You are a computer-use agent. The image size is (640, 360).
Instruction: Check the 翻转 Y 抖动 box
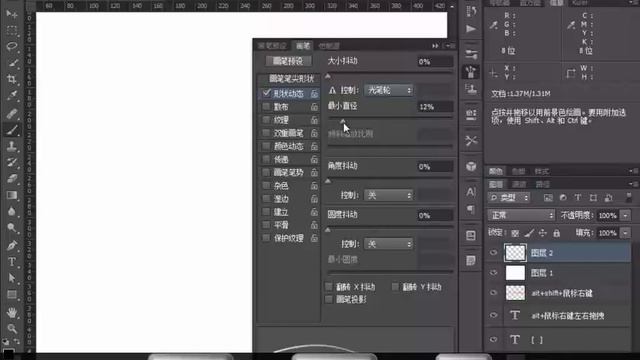395,287
